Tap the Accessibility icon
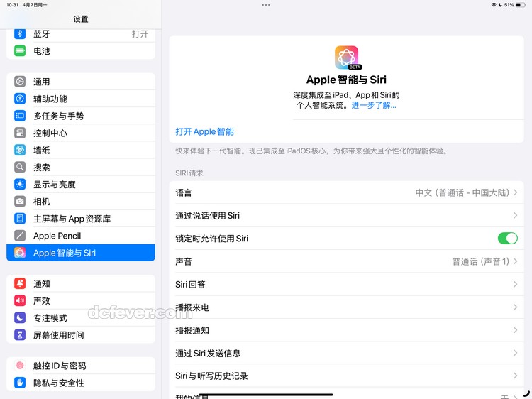Image resolution: width=532 pixels, height=399 pixels. pyautogui.click(x=20, y=99)
